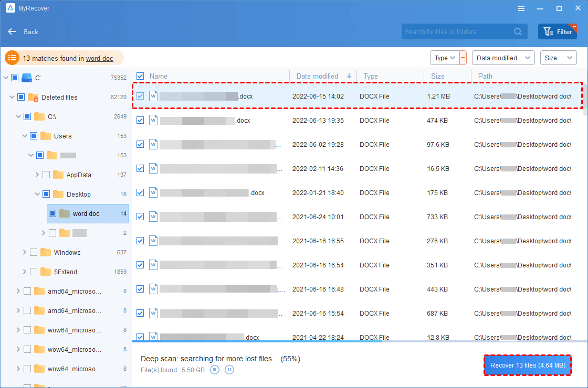Open the Type filter dropdown
588x388 pixels.
tap(444, 58)
